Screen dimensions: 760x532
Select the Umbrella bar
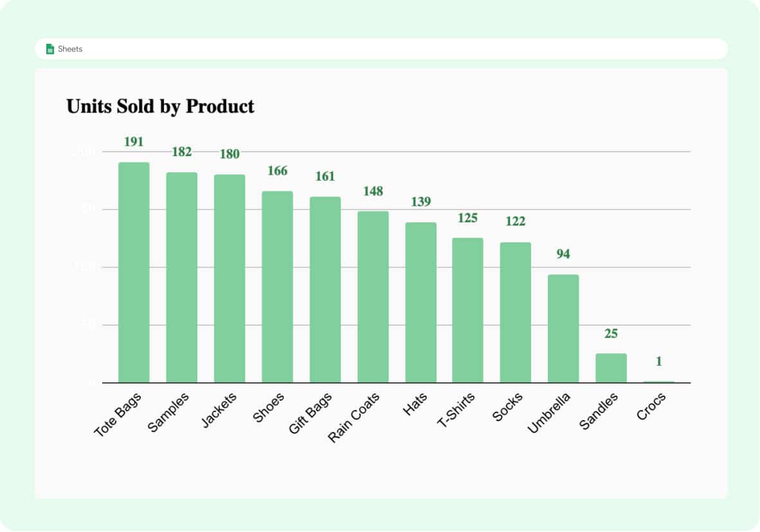pos(563,328)
